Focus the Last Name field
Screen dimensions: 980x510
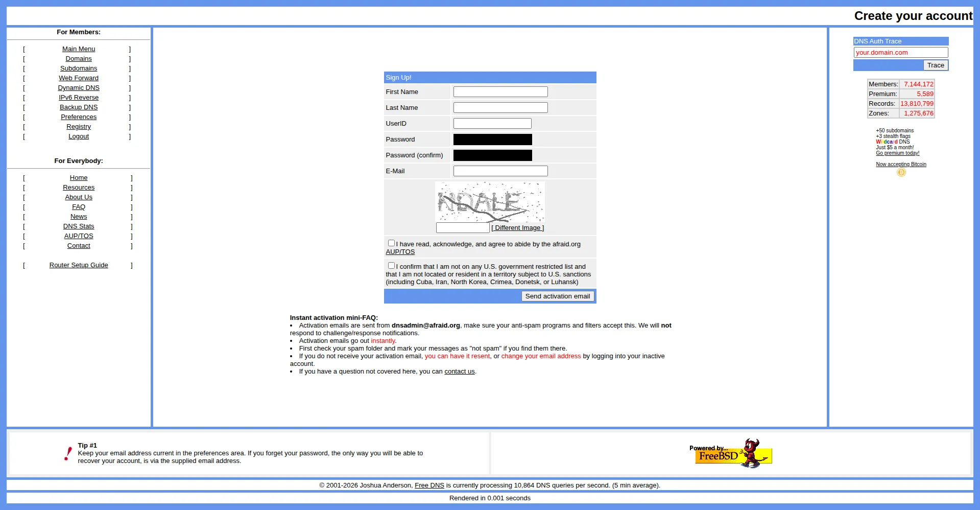click(500, 108)
